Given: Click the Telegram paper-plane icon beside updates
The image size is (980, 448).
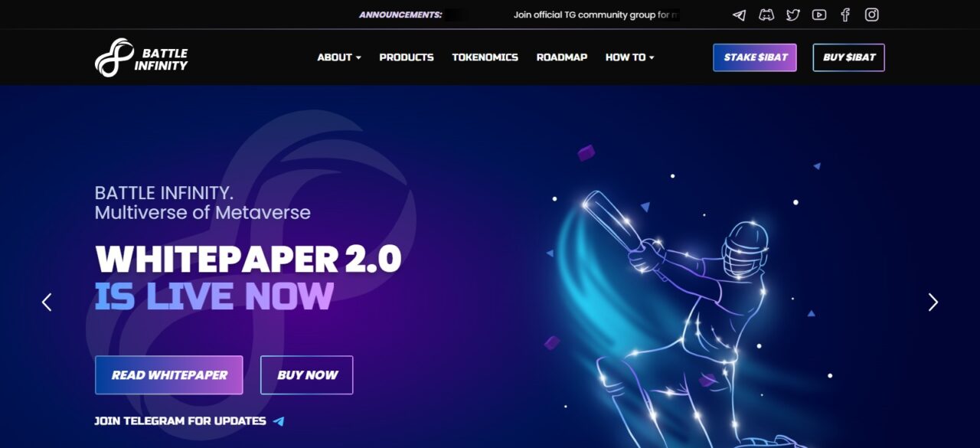Looking at the screenshot, I should pos(279,421).
